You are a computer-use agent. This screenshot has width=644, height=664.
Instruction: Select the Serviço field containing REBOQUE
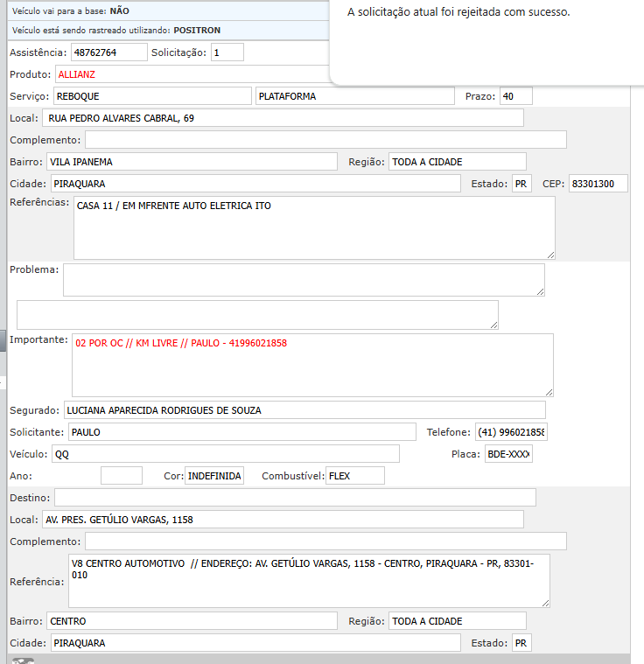(152, 96)
